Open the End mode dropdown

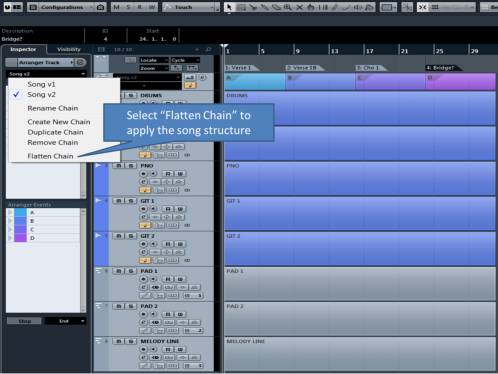[x=65, y=321]
